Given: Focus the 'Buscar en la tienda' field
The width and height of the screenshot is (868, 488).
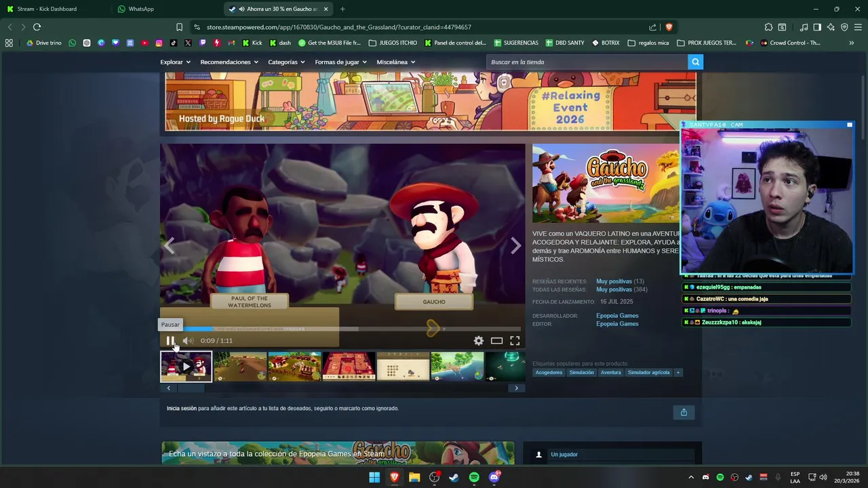Looking at the screenshot, I should (587, 62).
